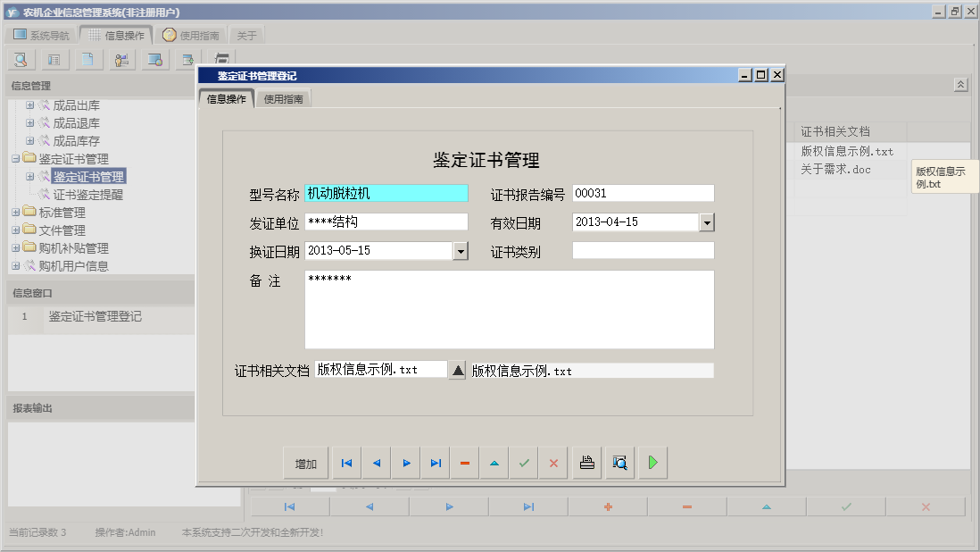Click last-record arrow in background bottom navigator
Screen dimensions: 980x552
tap(528, 507)
